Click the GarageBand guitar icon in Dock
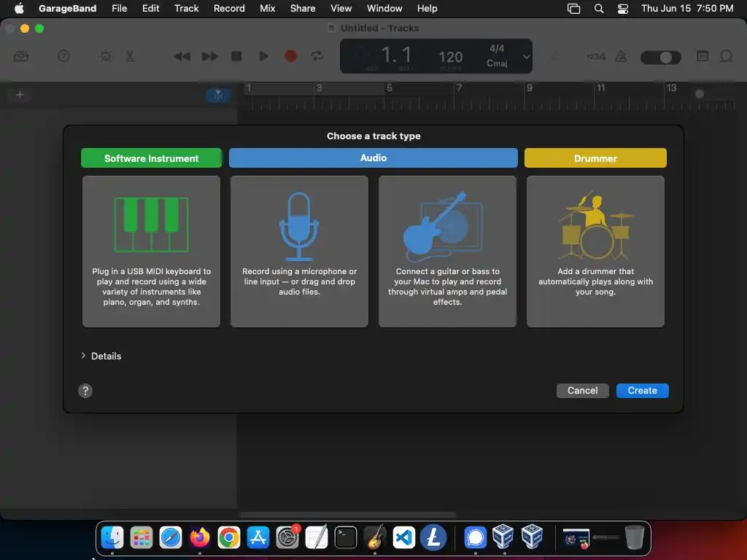Image resolution: width=747 pixels, height=560 pixels. pos(375,537)
